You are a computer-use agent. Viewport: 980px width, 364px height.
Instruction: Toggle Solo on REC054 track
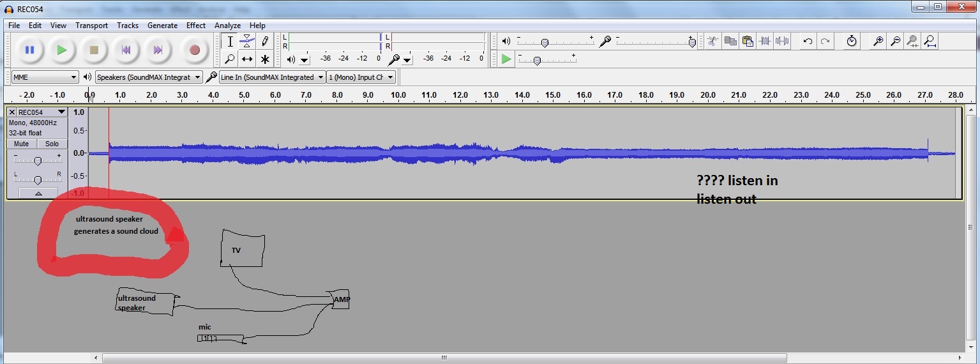52,144
